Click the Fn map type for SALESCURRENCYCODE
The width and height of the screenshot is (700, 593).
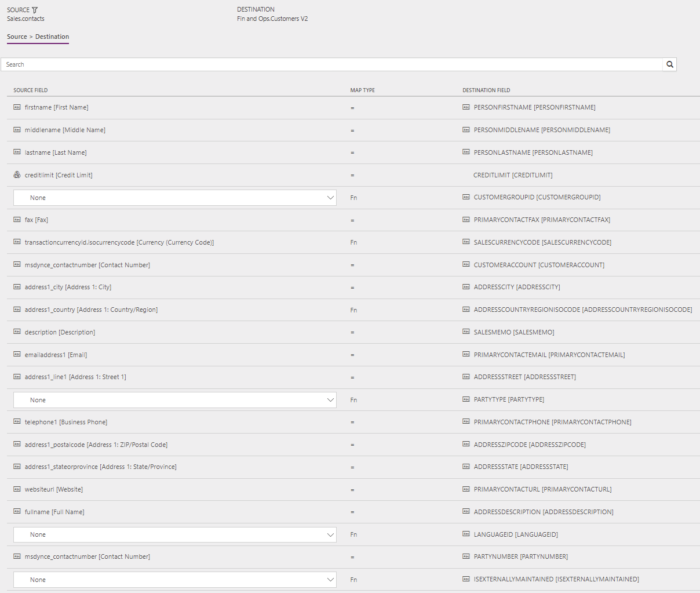[x=353, y=242]
